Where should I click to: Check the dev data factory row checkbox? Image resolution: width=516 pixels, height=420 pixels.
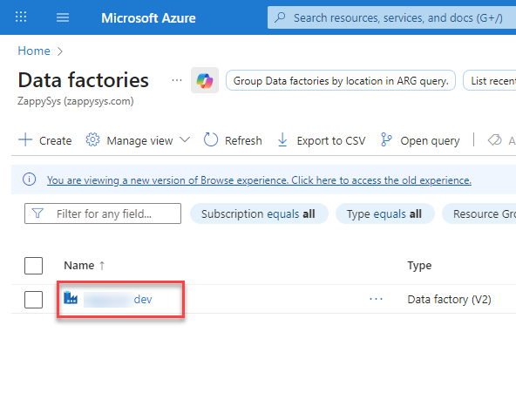[34, 300]
